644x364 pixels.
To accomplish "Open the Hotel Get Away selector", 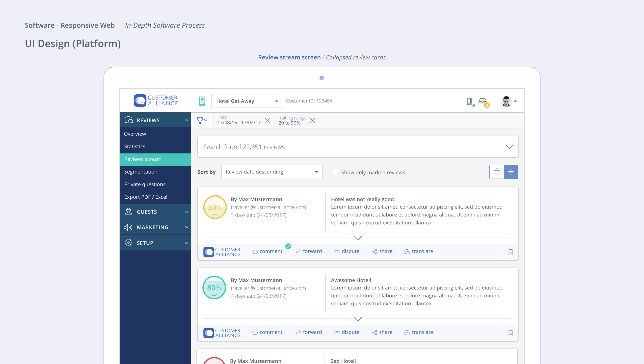I will (x=246, y=101).
